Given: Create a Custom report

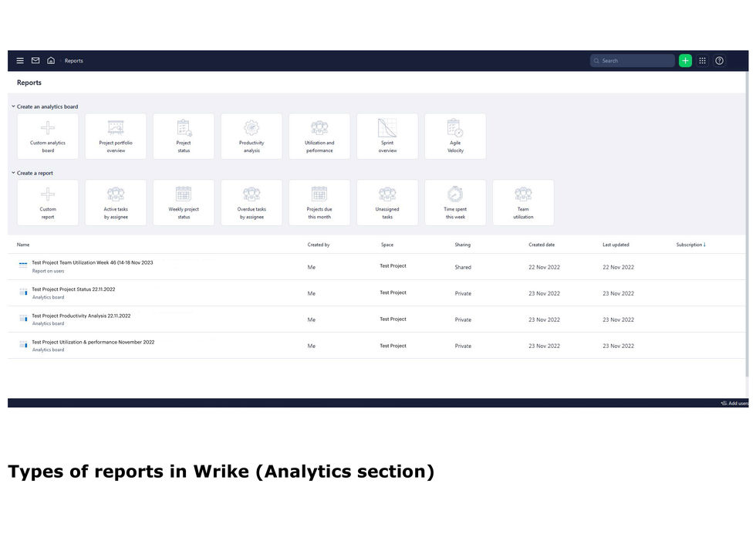Looking at the screenshot, I should point(48,203).
